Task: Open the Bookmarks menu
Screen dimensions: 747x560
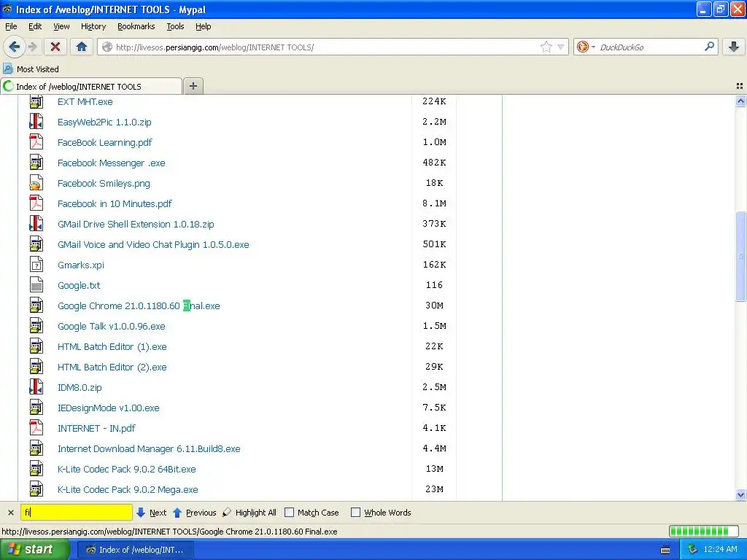Action: 136,26
